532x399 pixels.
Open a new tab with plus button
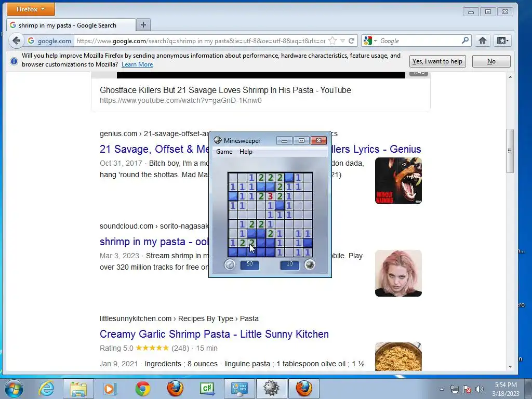click(x=143, y=25)
